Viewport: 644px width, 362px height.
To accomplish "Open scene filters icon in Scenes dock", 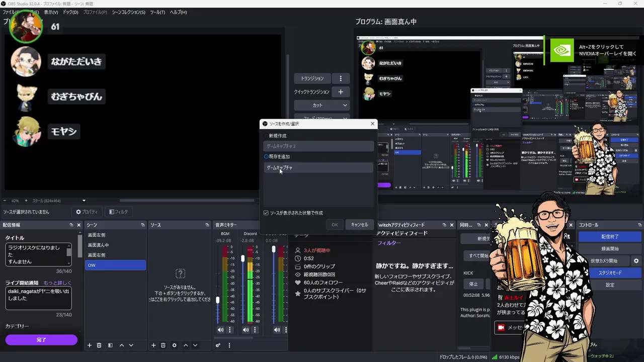I will (110, 345).
